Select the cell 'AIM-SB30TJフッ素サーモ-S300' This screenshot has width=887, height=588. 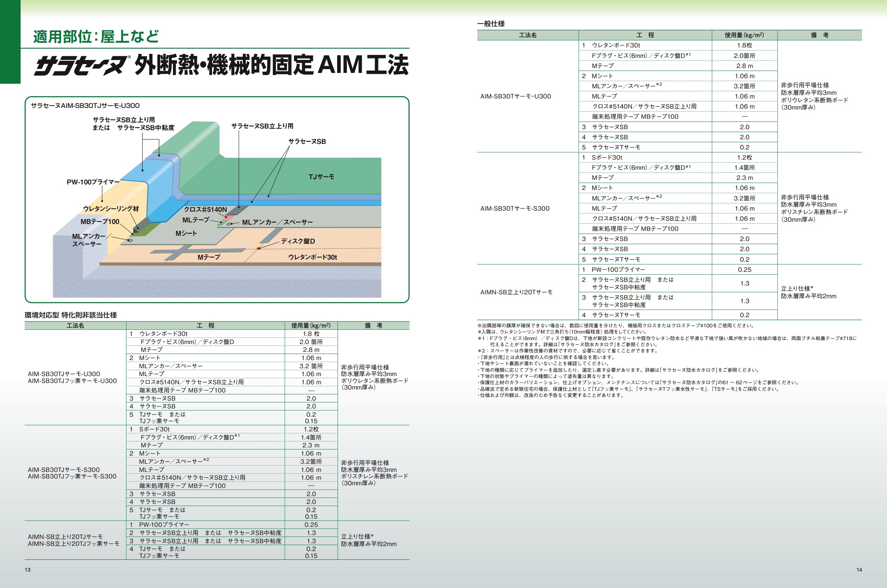coord(72,476)
